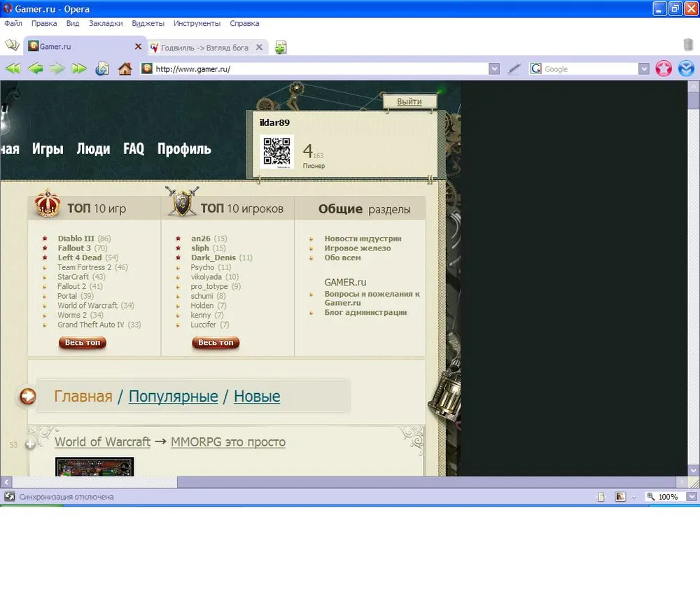700x615 pixels.
Task: Click into the address bar URL field
Action: (x=319, y=69)
